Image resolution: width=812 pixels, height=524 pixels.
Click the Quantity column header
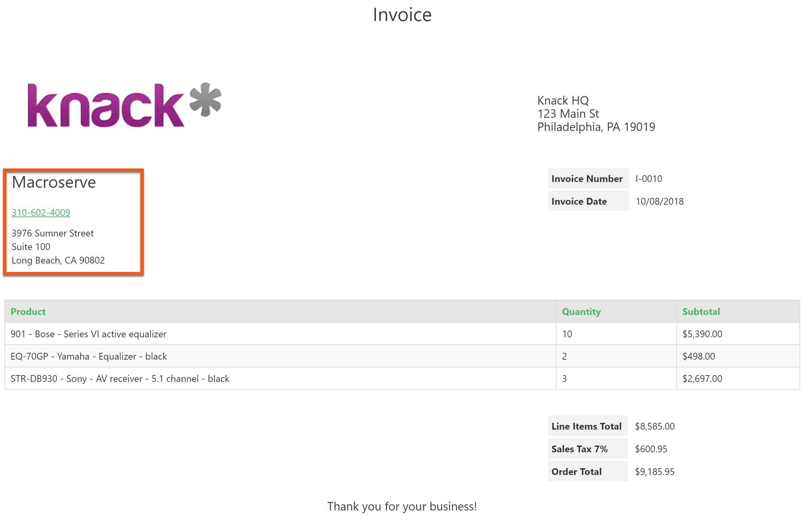[x=581, y=312]
